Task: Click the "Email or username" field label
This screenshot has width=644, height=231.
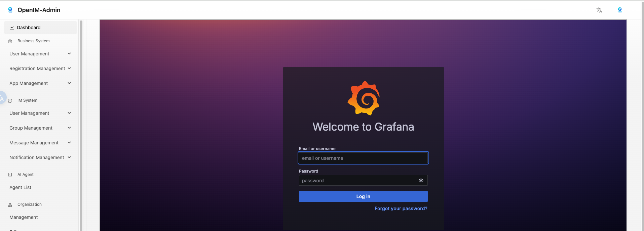Action: click(317, 149)
